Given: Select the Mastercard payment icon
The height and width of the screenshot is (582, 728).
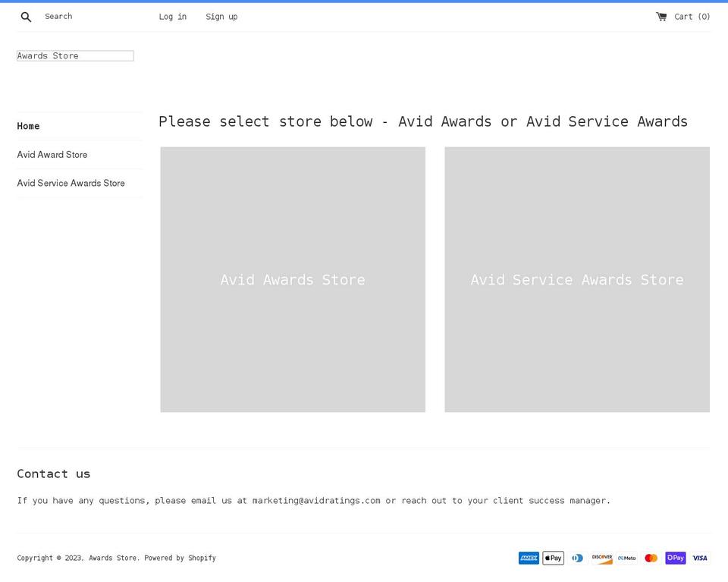Looking at the screenshot, I should [x=651, y=558].
